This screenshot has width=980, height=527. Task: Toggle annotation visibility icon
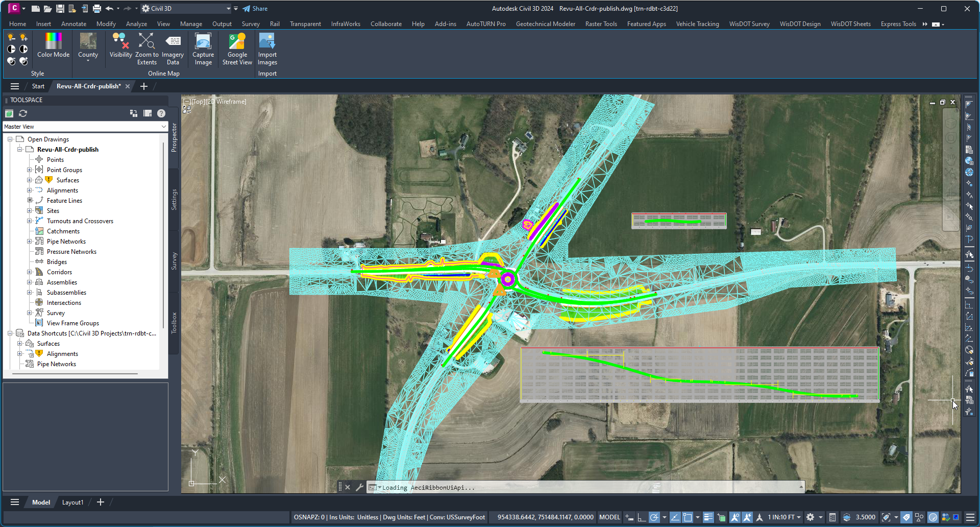(x=734, y=517)
